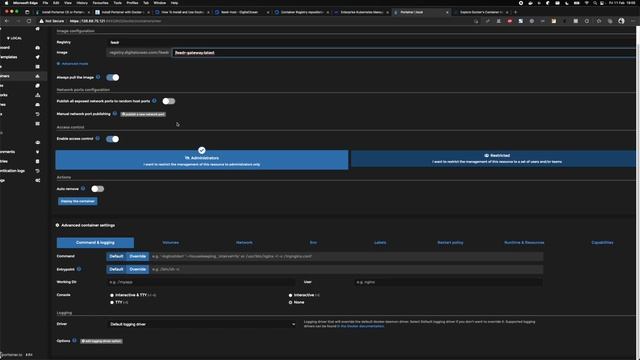
Task: Click the Not Secure warning icon
Action: pos(41,21)
